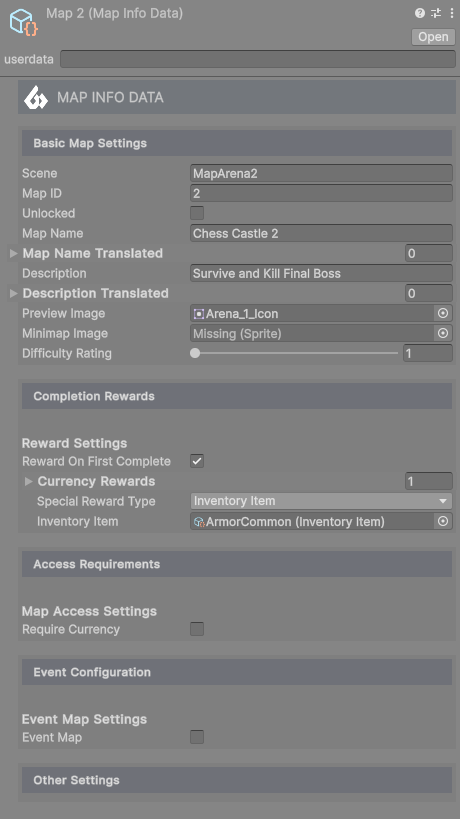
Task: Click the object picker for Inventory Item
Action: [x=443, y=521]
